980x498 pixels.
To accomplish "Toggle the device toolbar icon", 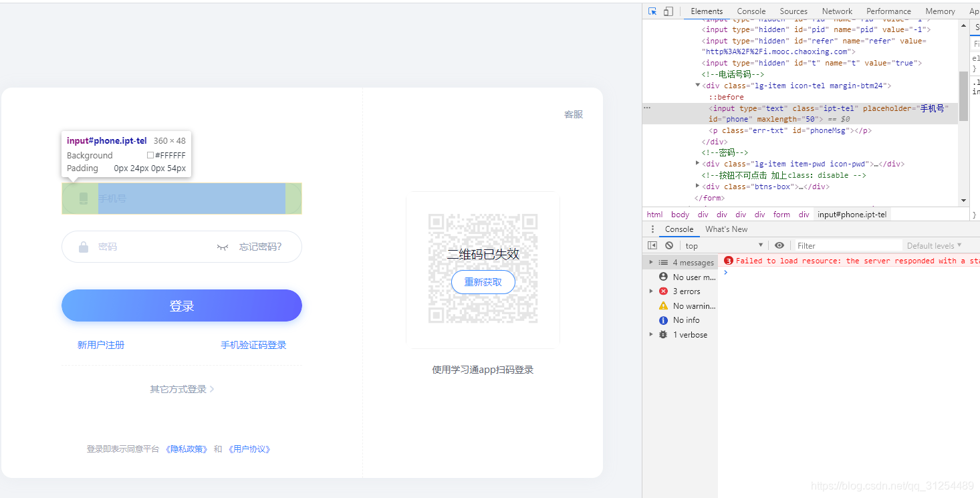I will click(x=668, y=11).
